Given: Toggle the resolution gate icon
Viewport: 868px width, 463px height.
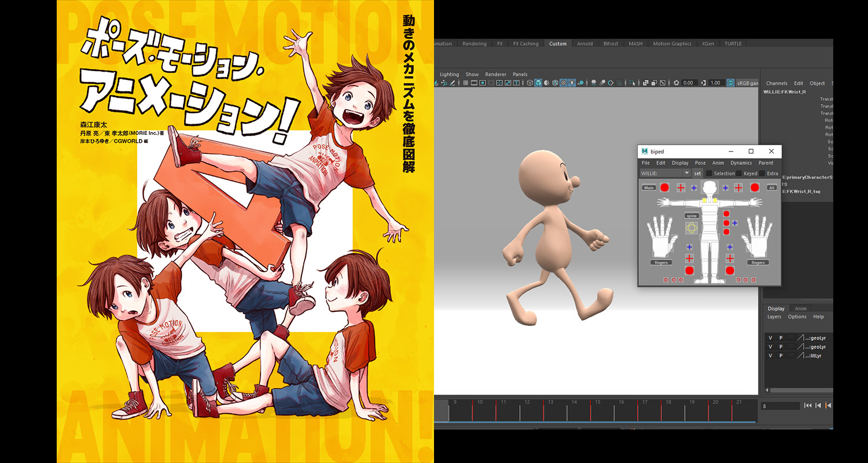Looking at the screenshot, I should 483,83.
